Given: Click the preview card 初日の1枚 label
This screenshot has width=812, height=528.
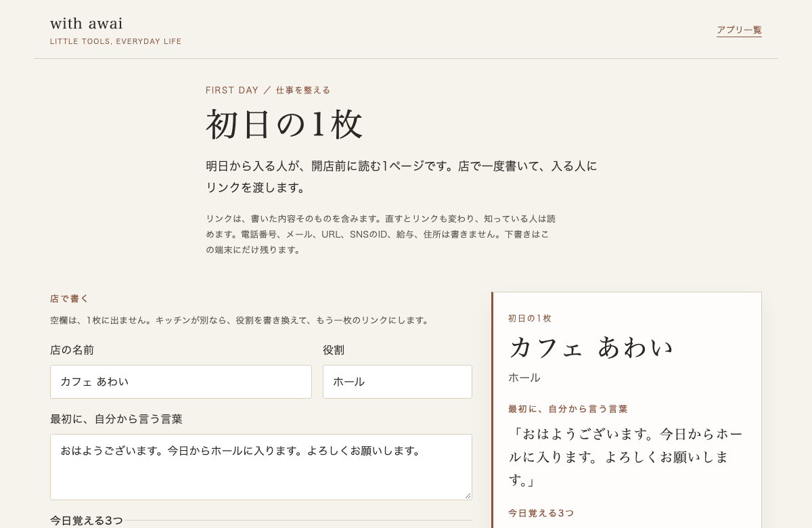Looking at the screenshot, I should click(x=530, y=318).
